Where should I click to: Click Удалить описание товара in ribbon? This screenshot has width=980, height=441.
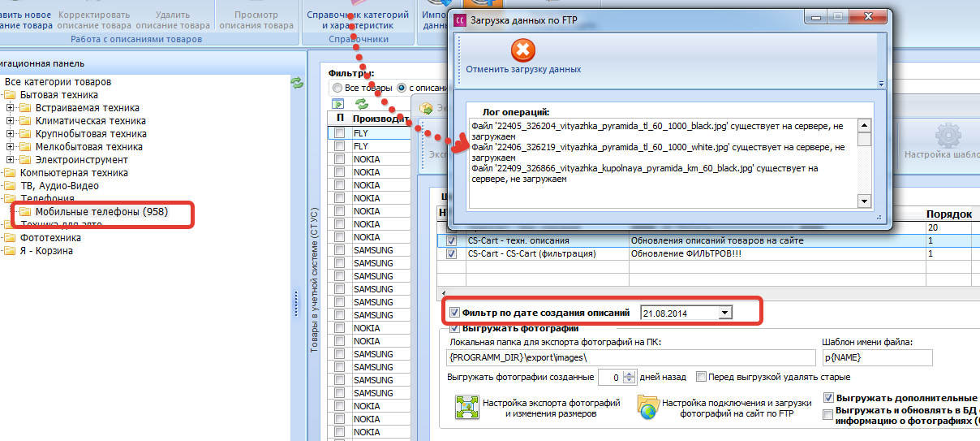172,20
